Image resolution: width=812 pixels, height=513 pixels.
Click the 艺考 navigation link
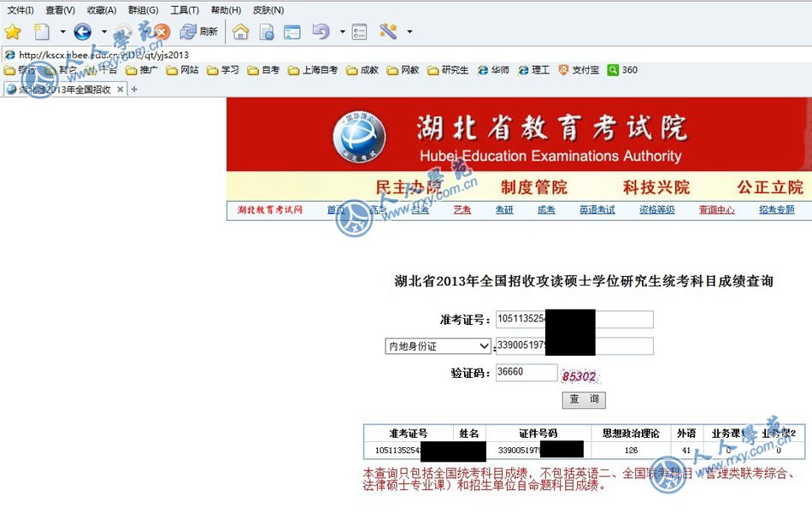tap(462, 209)
